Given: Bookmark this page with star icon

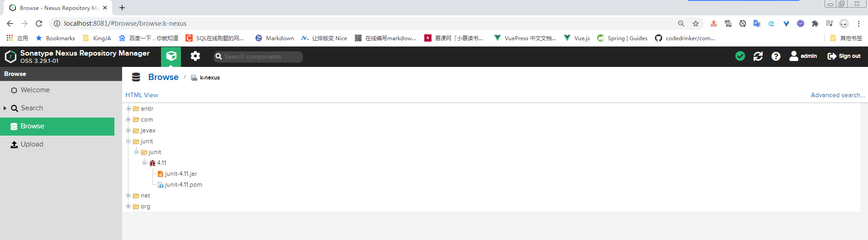Looking at the screenshot, I should (x=696, y=24).
